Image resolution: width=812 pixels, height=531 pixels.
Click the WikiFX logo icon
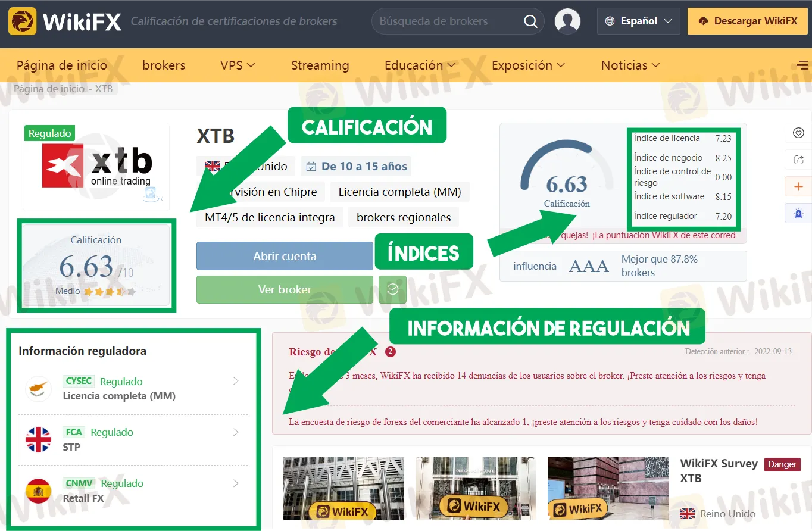coord(22,21)
